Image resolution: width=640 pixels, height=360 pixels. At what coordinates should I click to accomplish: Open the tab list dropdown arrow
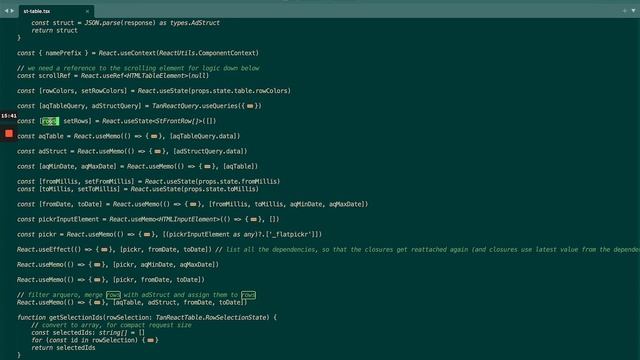point(633,11)
